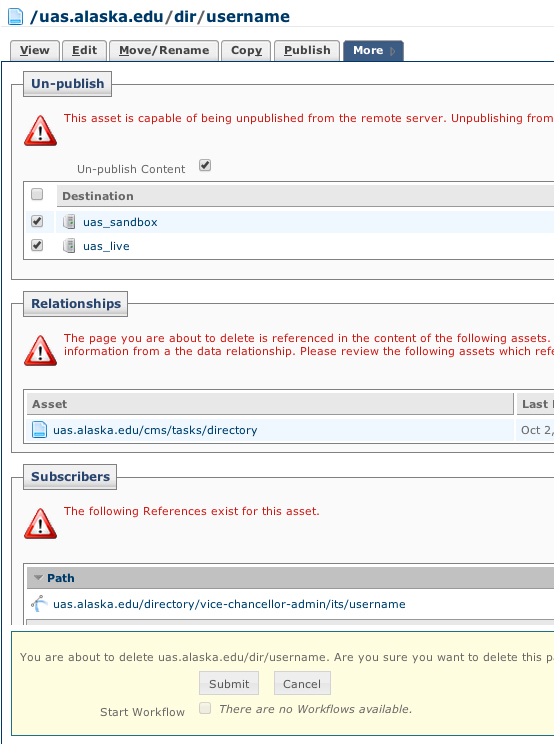Cancel the delete operation
554x744 pixels.
tap(302, 683)
